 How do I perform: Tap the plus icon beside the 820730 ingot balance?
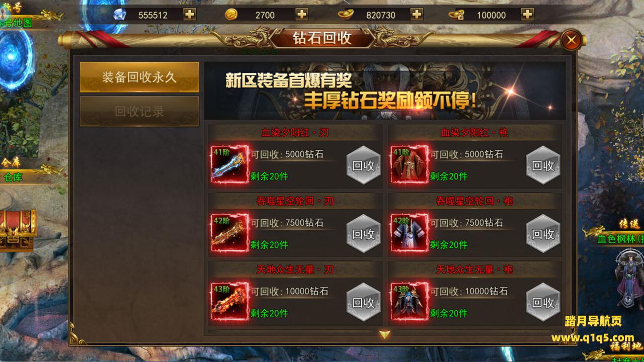416,15
